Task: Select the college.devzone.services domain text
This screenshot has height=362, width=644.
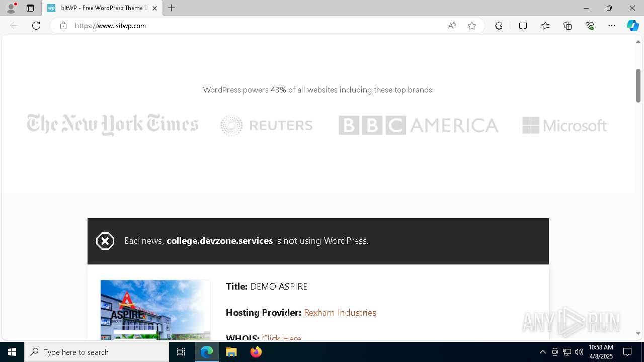Action: pos(220,241)
